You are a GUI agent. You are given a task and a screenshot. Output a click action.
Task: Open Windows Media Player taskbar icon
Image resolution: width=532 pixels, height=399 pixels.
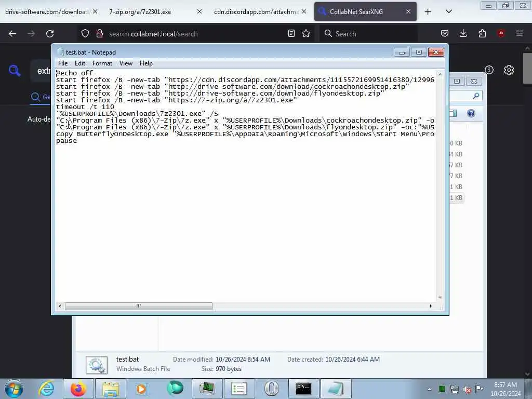click(142, 389)
